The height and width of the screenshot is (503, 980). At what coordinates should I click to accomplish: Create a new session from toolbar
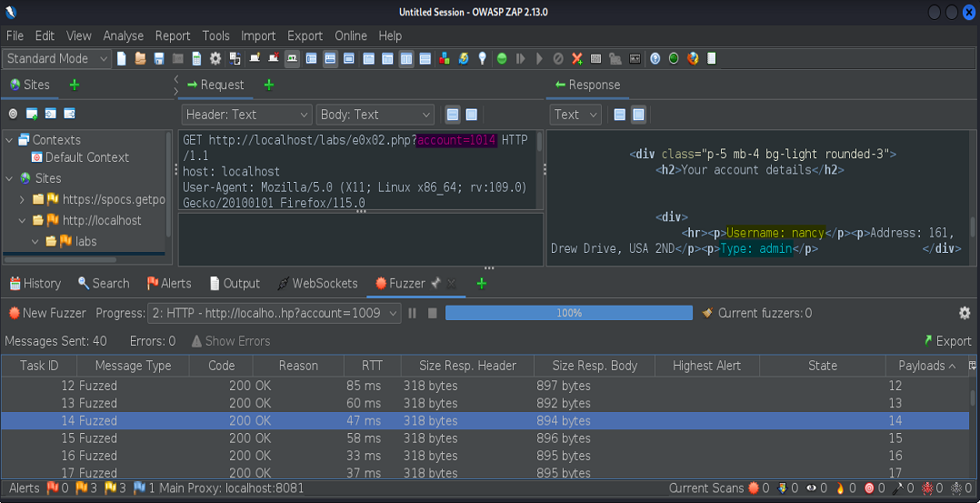pyautogui.click(x=122, y=59)
